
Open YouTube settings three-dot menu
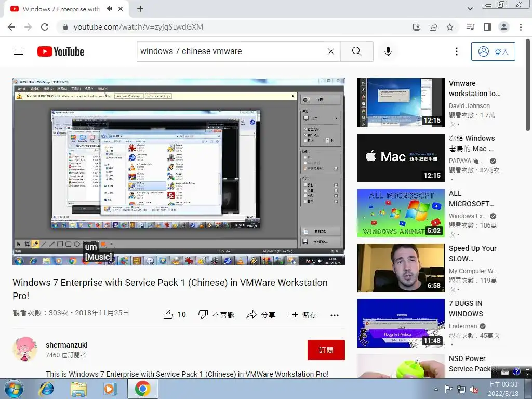pyautogui.click(x=457, y=51)
